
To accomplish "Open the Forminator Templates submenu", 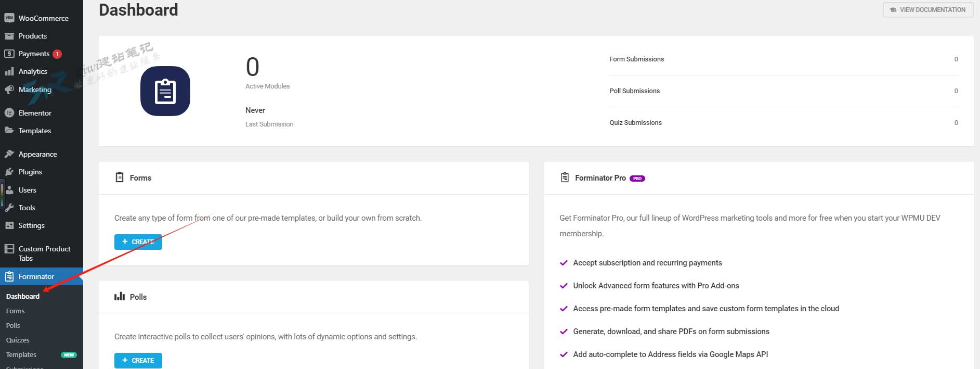I will click(x=21, y=354).
